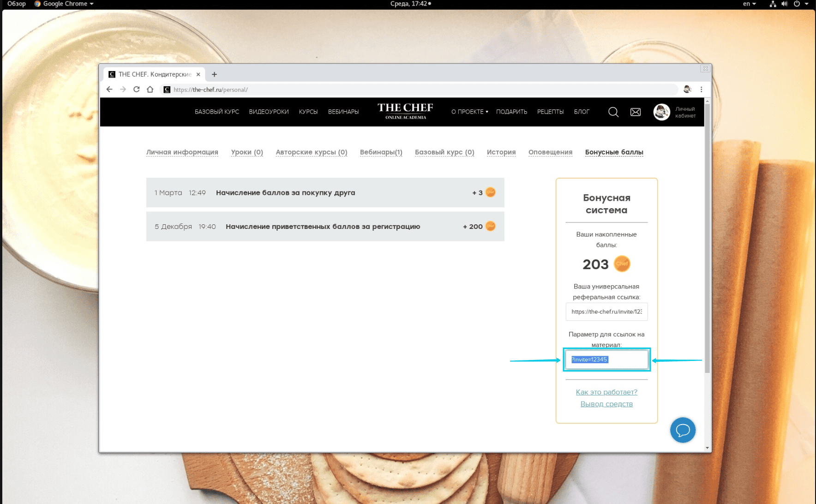Open the network icon in the top panel
The height and width of the screenshot is (504, 816).
[773, 4]
